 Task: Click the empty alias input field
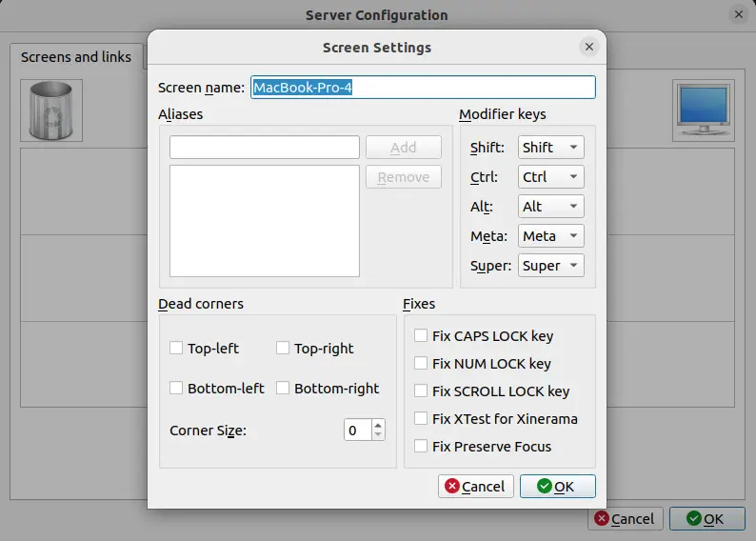coord(264,147)
